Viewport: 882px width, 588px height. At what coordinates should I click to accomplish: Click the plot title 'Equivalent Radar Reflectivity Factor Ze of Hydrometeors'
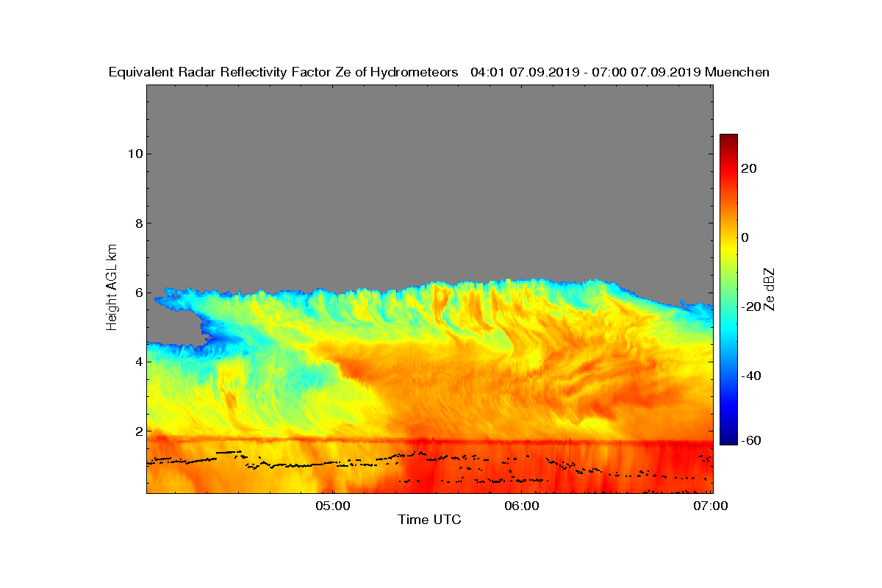(x=284, y=72)
